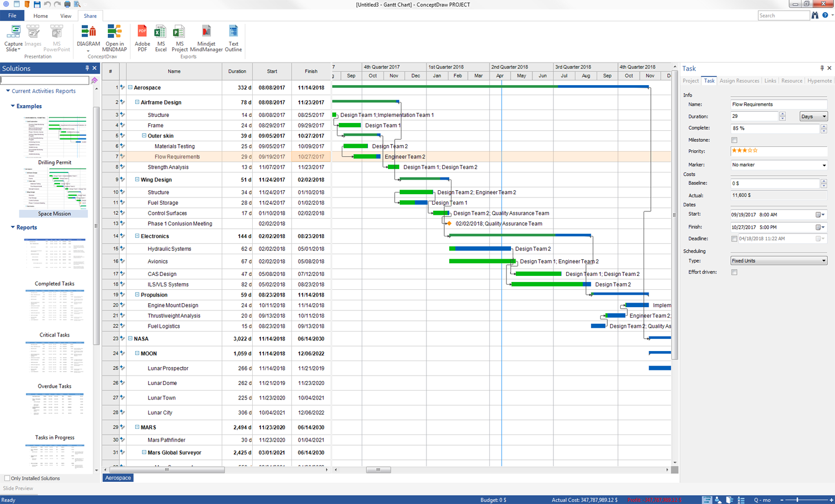
Task: Check Only Installed Solutions option
Action: [x=7, y=478]
